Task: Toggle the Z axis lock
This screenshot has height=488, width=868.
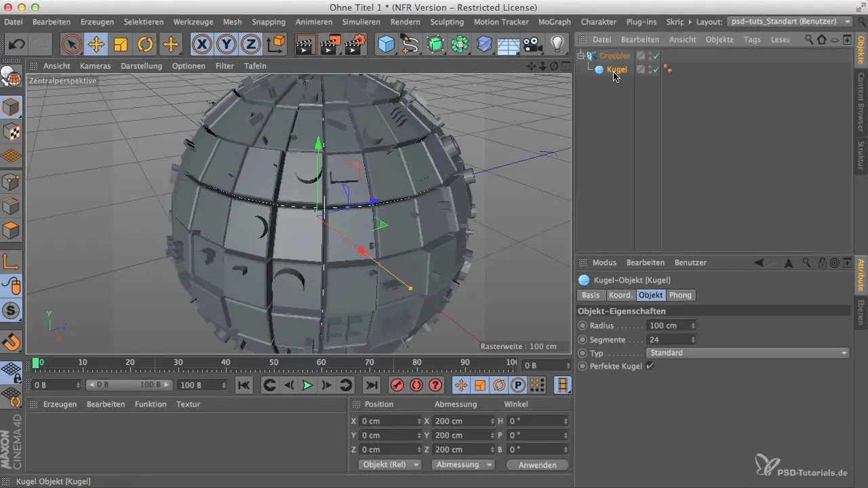Action: pos(251,45)
